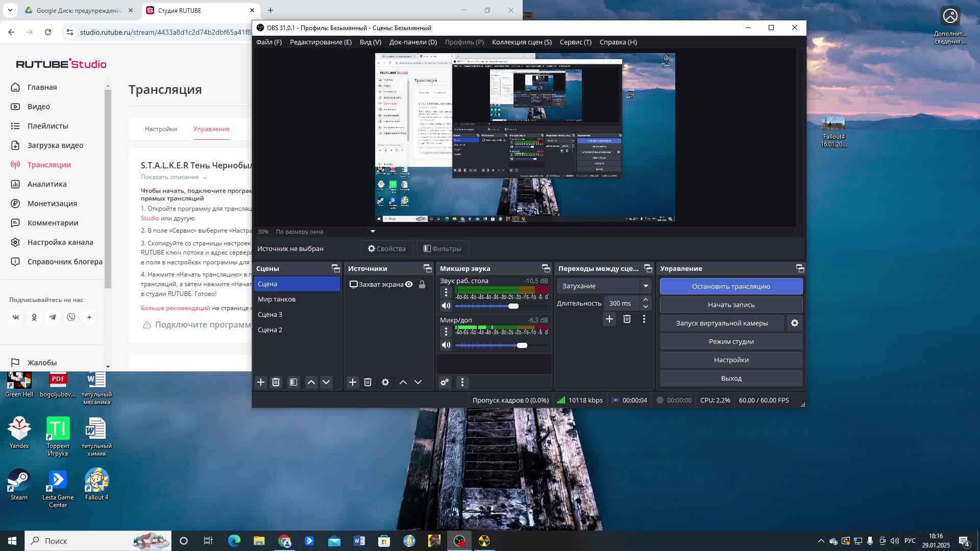
Task: Add a new source with plus icon
Action: coord(353,382)
